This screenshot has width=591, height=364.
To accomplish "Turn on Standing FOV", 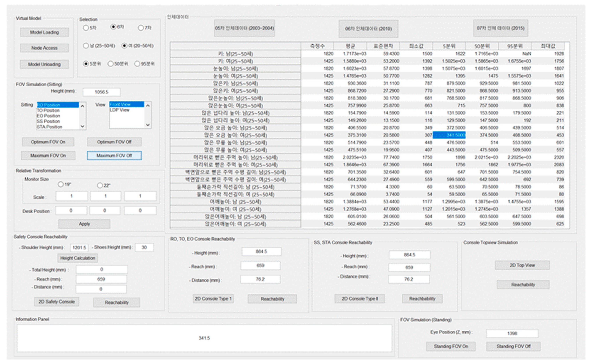I will (451, 346).
